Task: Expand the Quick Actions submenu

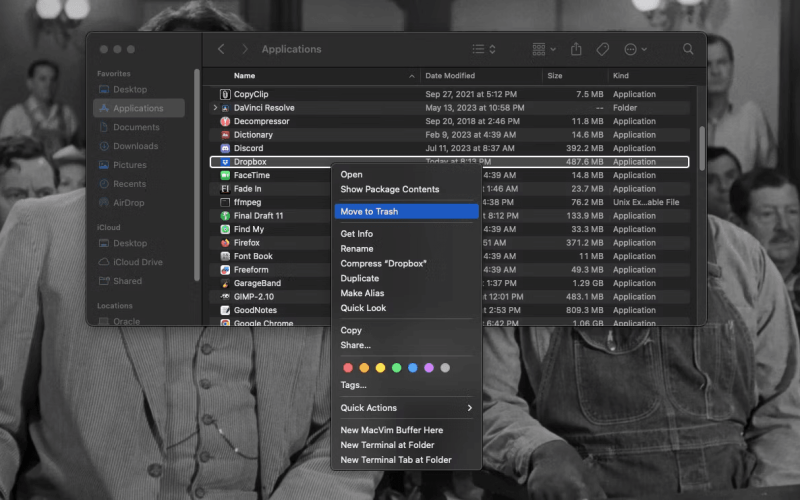Action: click(406, 408)
